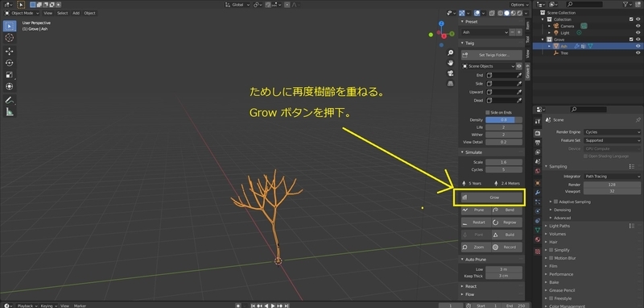Screen dimensions: 644x308
Task: Enable Adaptive Sampling checkbox
Action: click(x=555, y=202)
